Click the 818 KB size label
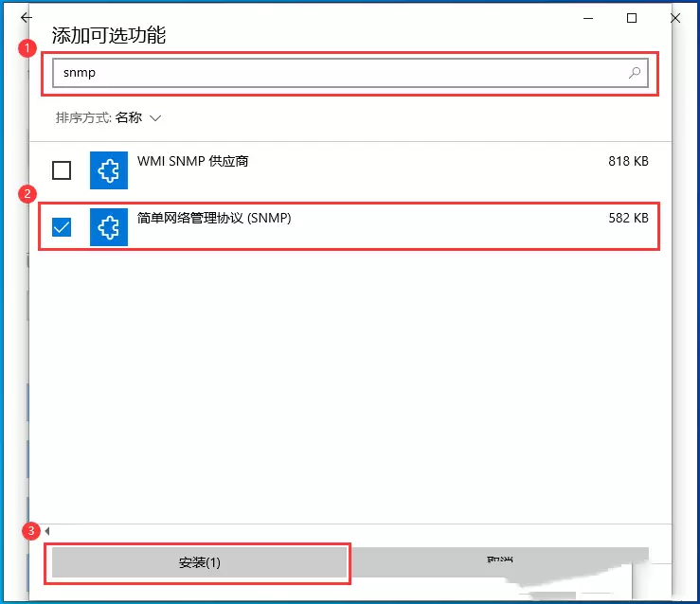The height and width of the screenshot is (604, 700). (628, 161)
